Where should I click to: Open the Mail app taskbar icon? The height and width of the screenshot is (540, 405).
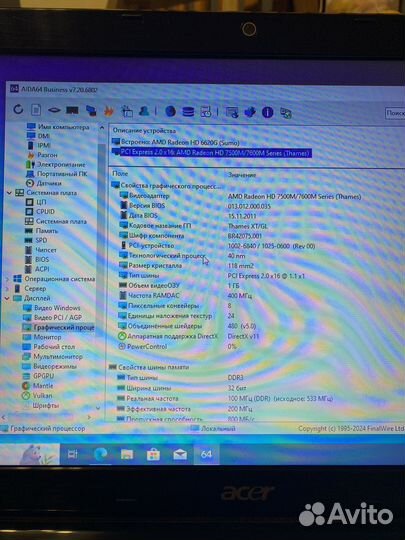pyautogui.click(x=180, y=455)
